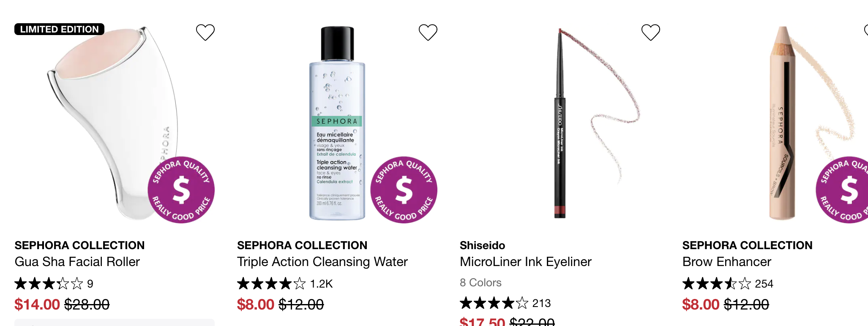This screenshot has width=868, height=326.
Task: Favorite the Gua Sha Facial Roller heart
Action: pos(205,32)
